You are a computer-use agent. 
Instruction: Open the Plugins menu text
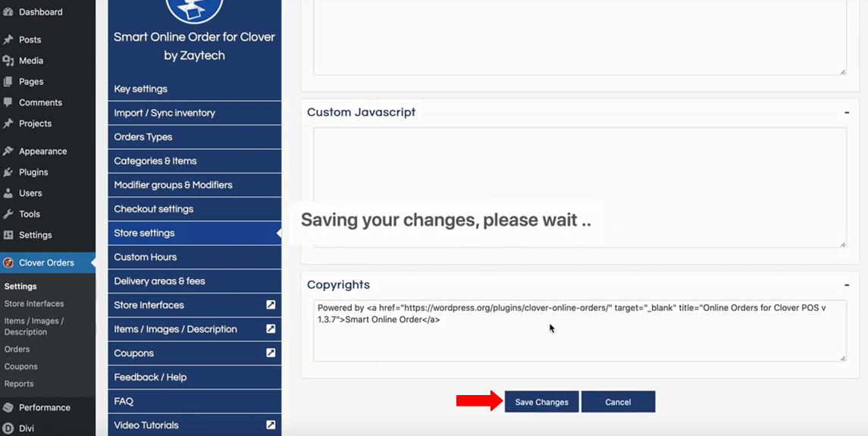[33, 172]
